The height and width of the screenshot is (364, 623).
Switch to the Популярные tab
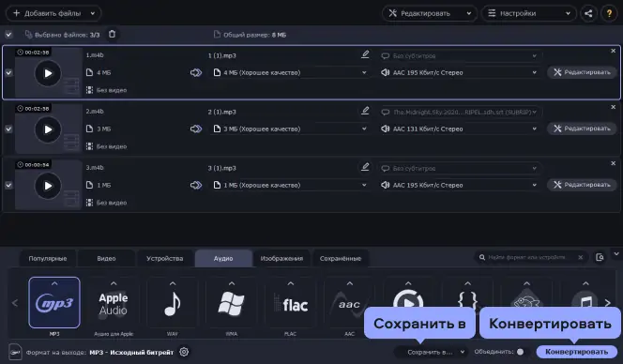(48, 258)
